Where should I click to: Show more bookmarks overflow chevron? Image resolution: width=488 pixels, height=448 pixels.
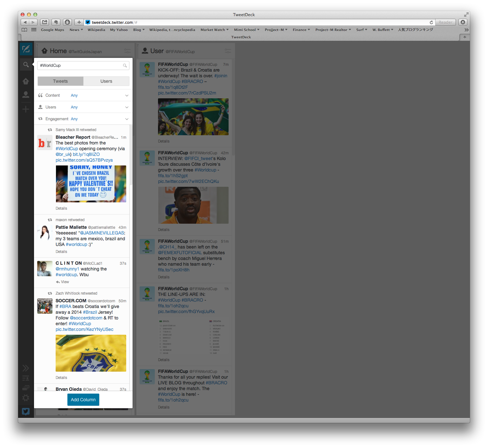pos(466,30)
